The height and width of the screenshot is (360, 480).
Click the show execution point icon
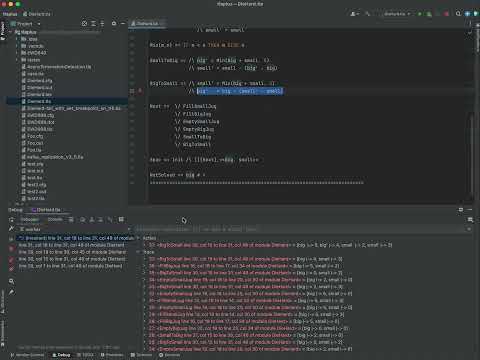point(71,220)
